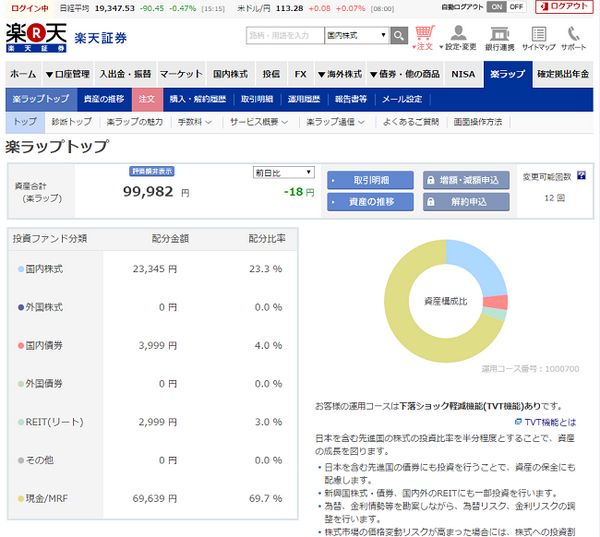The image size is (600, 537).
Task: Open 運用履歴 menu item
Action: 304,99
